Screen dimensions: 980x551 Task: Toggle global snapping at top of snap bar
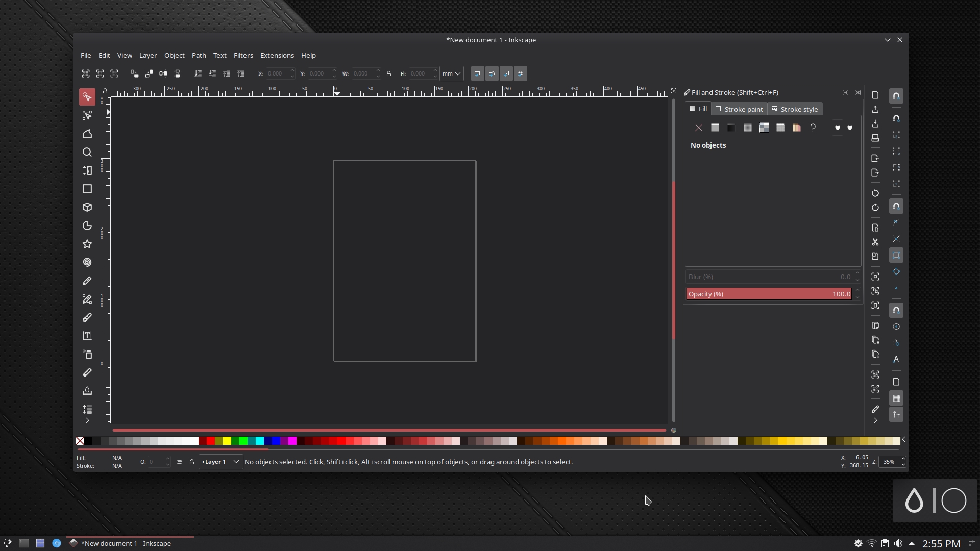pos(896,96)
